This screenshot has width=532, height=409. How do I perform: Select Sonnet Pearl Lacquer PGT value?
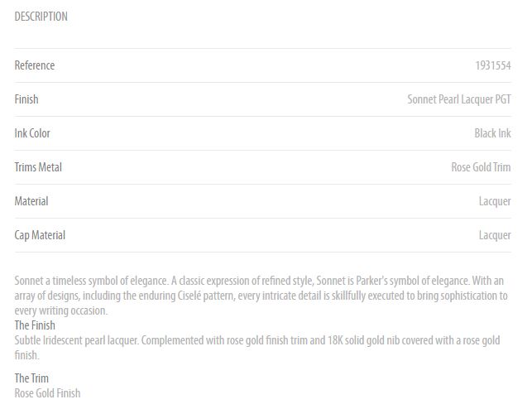tap(459, 99)
